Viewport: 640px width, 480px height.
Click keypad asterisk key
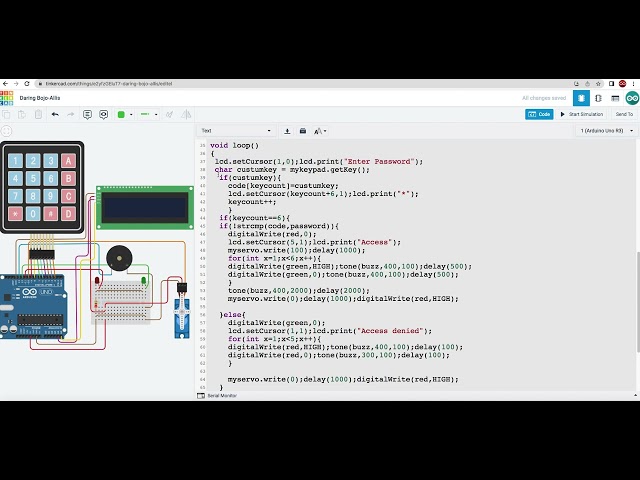click(16, 213)
